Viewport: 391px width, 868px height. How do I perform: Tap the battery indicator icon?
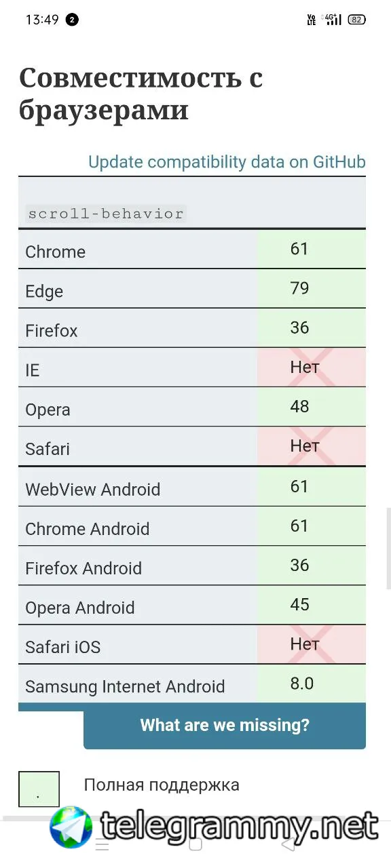click(356, 20)
